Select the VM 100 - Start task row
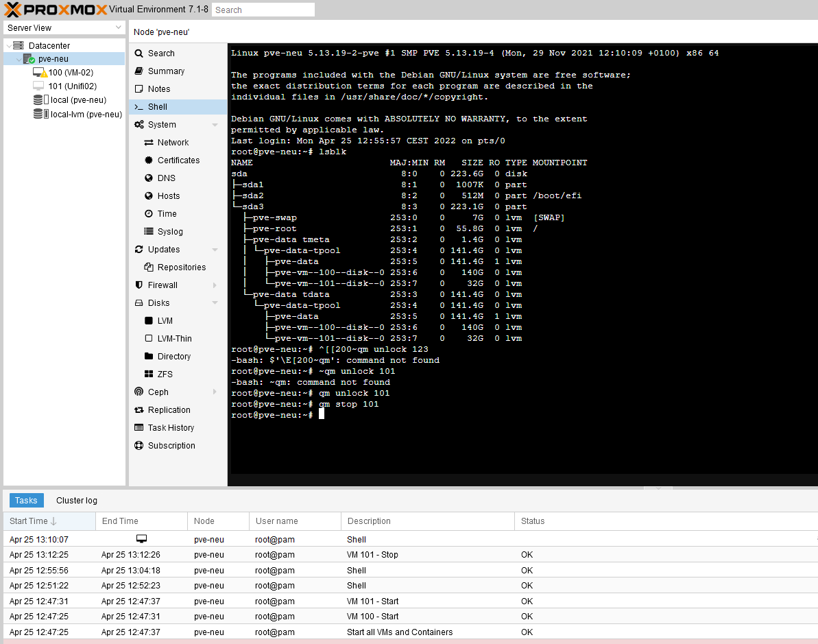 (x=411, y=617)
